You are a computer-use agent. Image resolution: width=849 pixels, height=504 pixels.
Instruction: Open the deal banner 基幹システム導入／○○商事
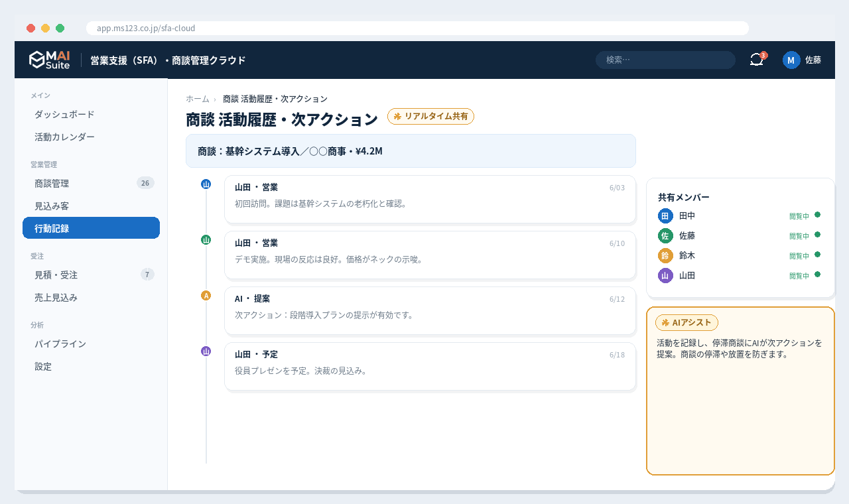[x=411, y=151]
